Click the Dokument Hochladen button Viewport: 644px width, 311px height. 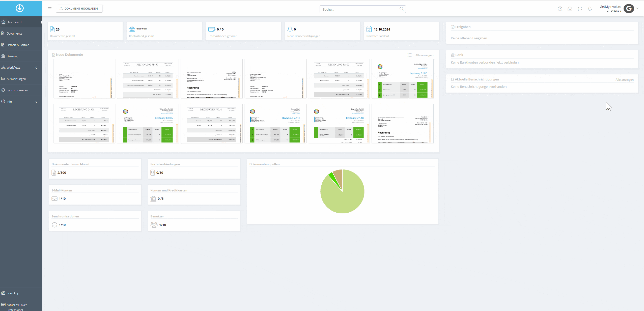pos(79,9)
